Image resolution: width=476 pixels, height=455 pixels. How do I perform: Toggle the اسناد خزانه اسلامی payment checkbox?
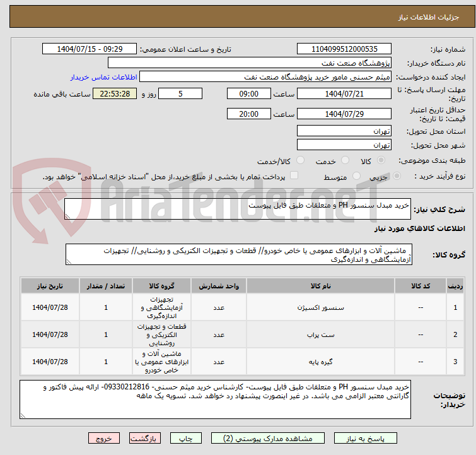294,175
